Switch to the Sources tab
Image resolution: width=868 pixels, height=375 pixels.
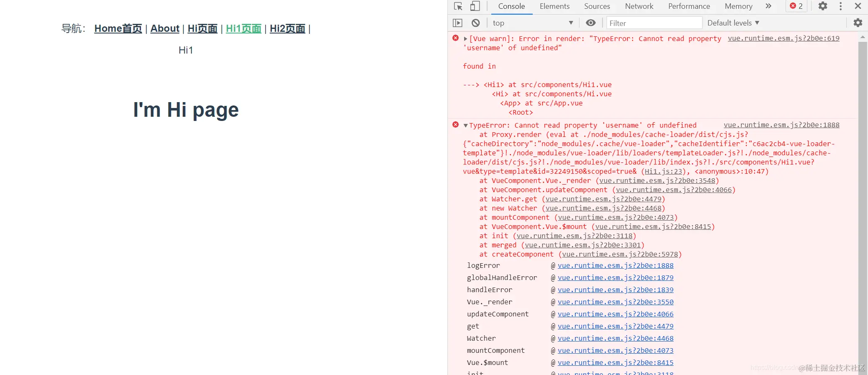pyautogui.click(x=597, y=6)
